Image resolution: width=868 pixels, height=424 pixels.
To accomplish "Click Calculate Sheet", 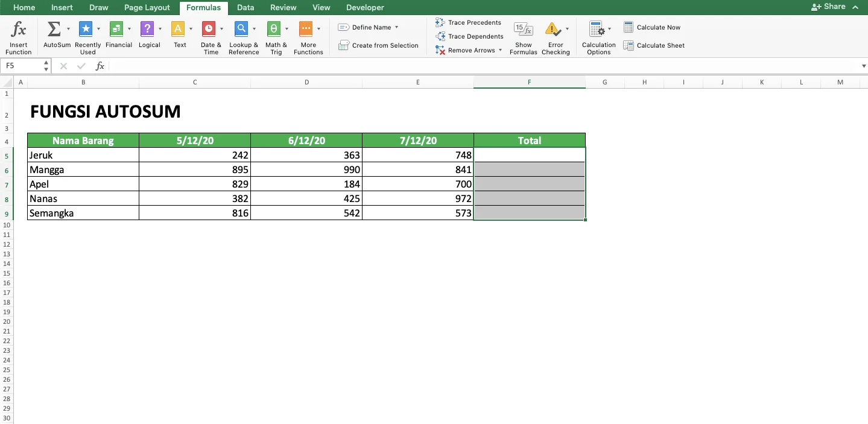I will point(654,45).
